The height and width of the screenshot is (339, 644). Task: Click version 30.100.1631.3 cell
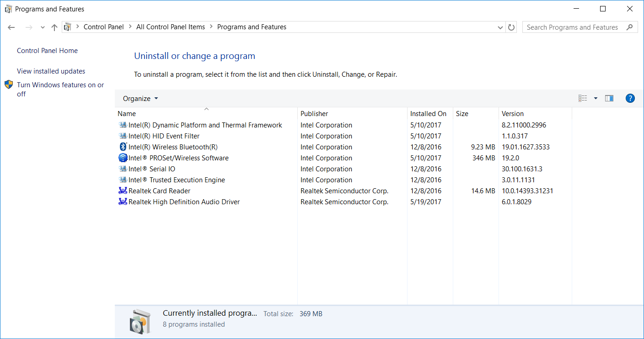click(x=522, y=169)
